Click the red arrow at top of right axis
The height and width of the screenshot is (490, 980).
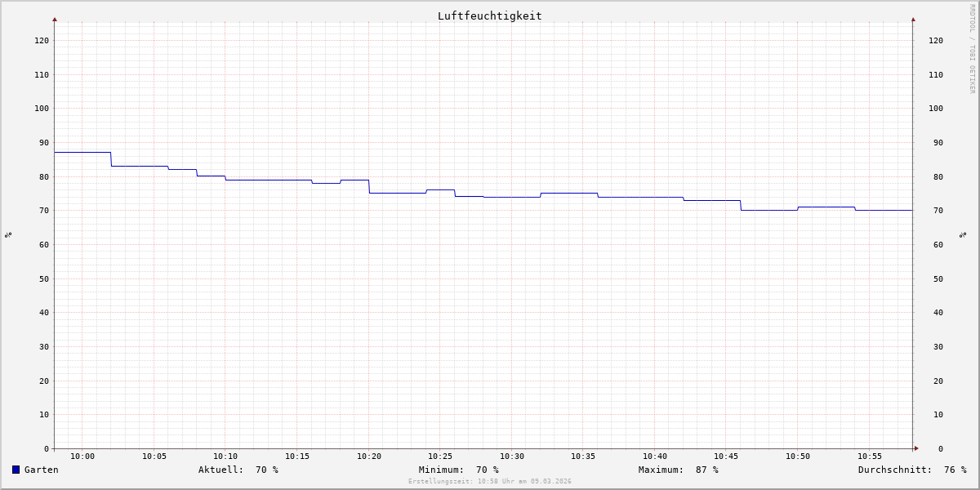tap(913, 19)
